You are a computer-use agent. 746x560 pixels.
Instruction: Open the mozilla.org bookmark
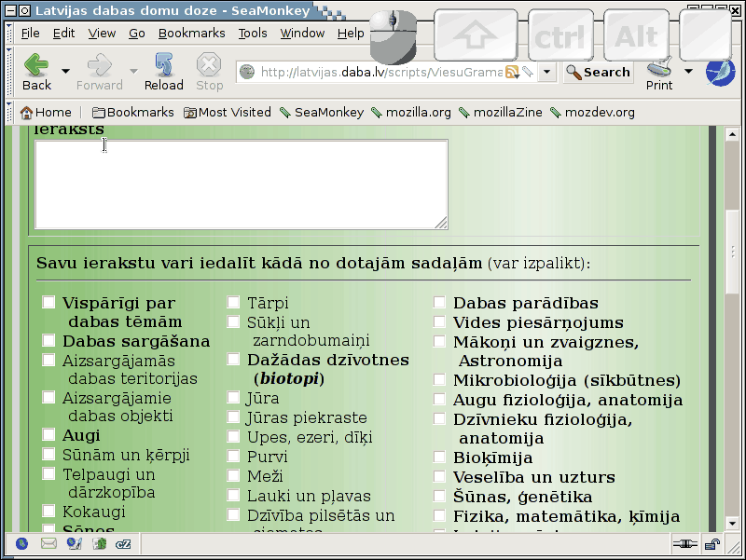411,113
